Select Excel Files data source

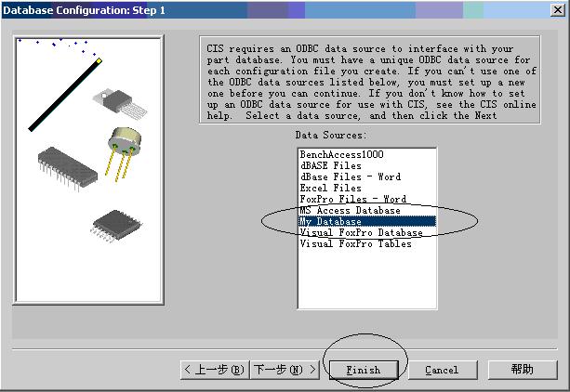point(367,189)
